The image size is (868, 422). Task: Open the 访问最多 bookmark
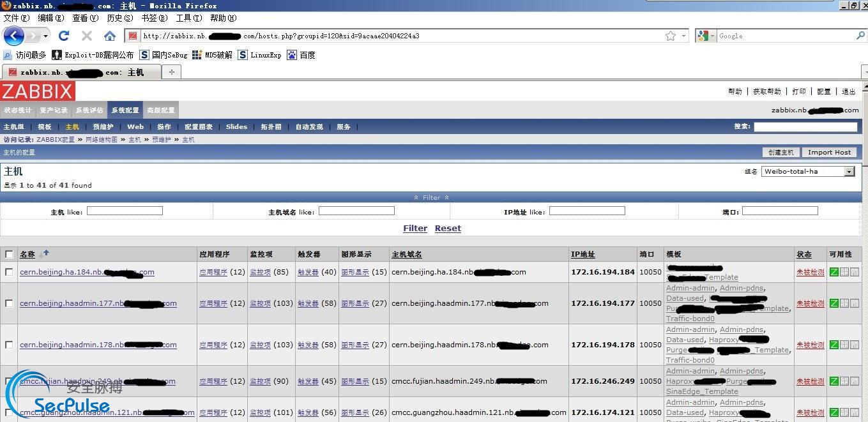click(25, 55)
